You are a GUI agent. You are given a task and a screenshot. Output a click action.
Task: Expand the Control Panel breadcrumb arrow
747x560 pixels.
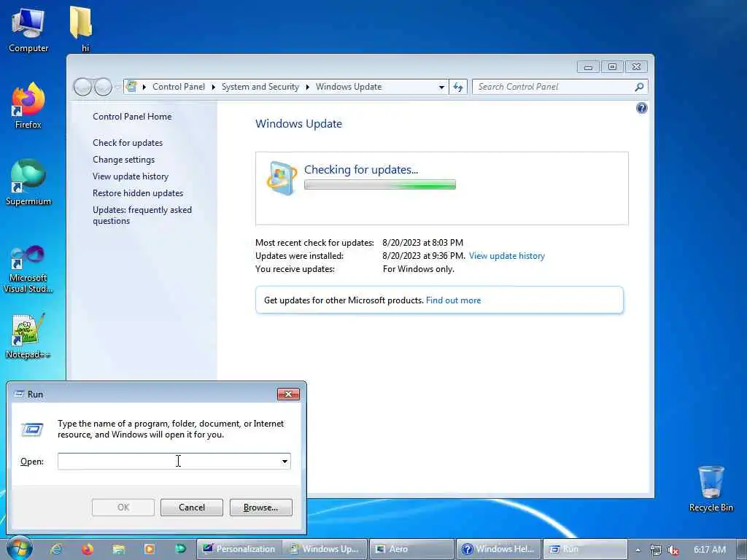tap(214, 87)
